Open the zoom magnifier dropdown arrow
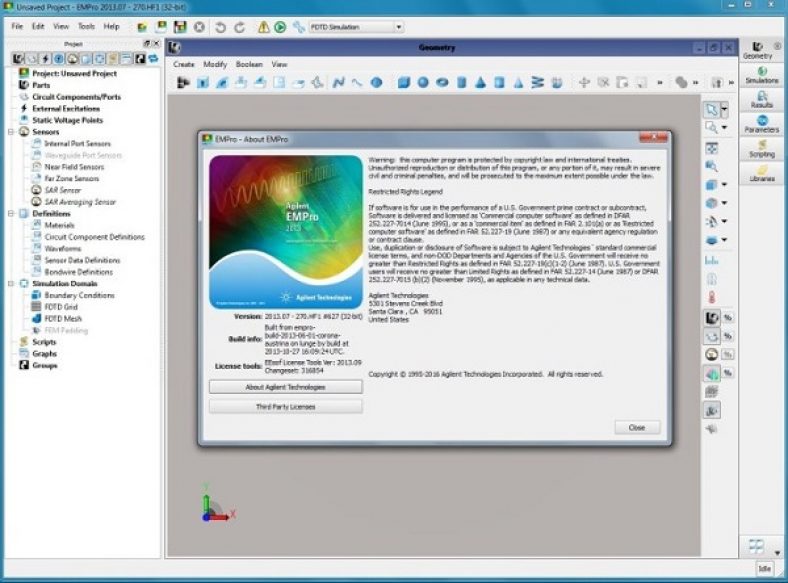The image size is (788, 583). (x=725, y=128)
